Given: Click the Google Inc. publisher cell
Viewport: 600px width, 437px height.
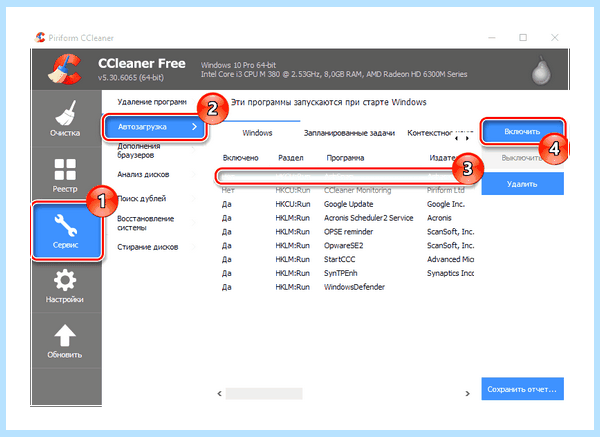Looking at the screenshot, I should point(446,204).
